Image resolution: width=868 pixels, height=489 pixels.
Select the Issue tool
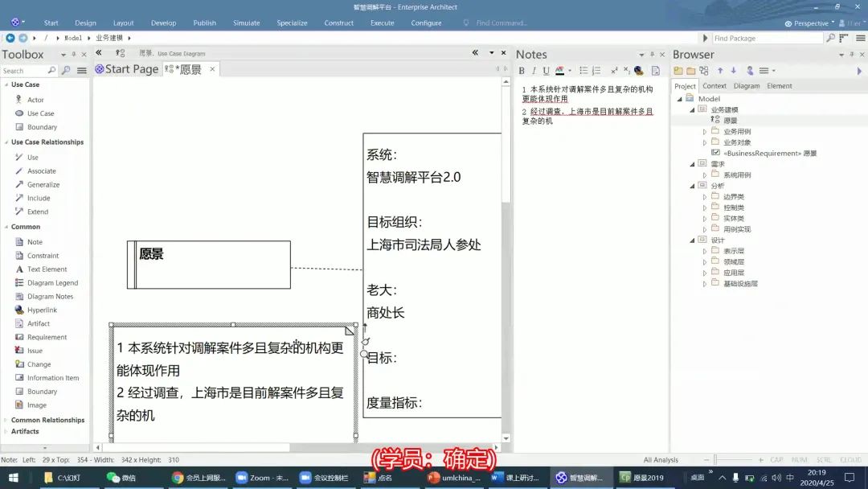[35, 351]
